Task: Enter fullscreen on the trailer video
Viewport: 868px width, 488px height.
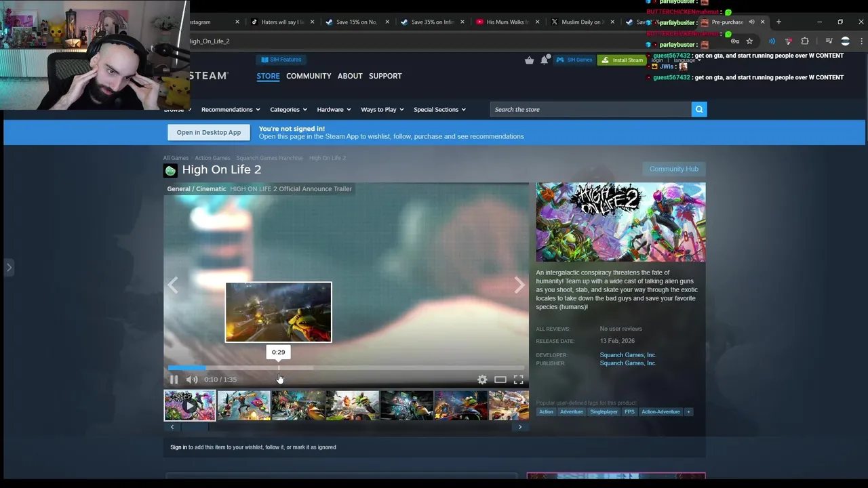Action: [x=518, y=380]
